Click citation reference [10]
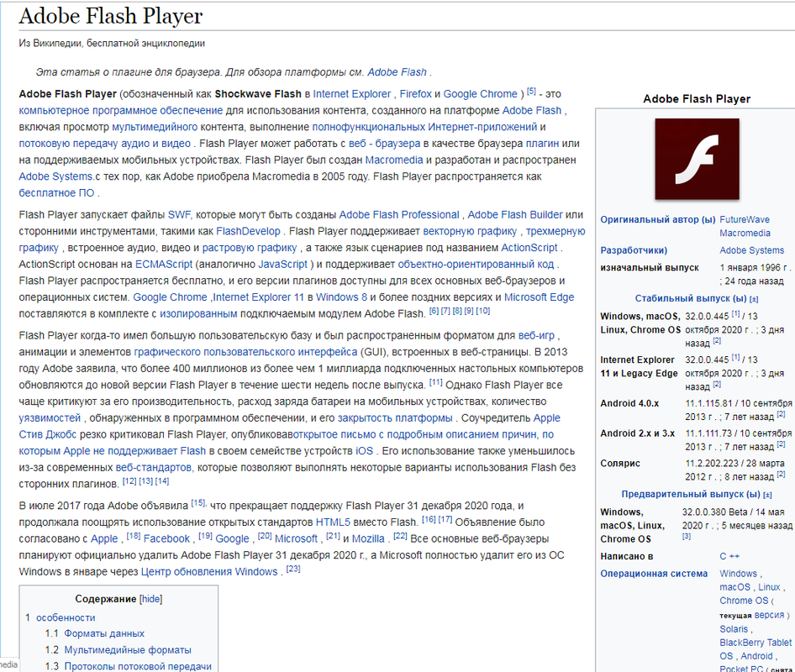The image size is (795, 672). [x=482, y=311]
